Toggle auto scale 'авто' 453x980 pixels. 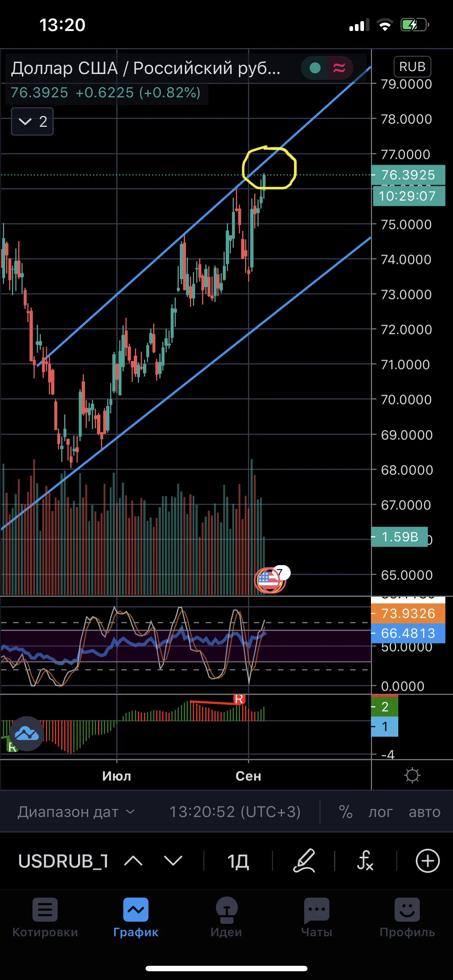click(425, 812)
